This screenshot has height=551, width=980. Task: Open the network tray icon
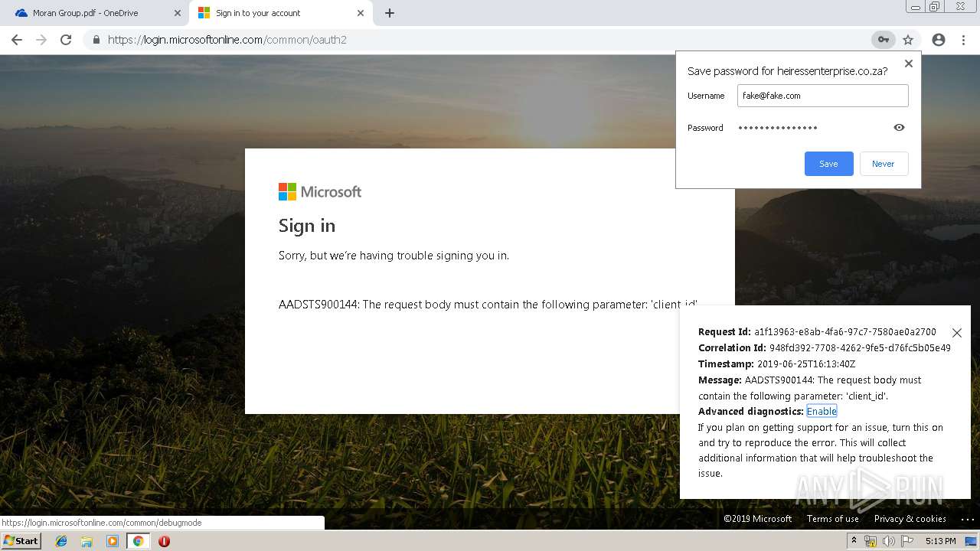(x=870, y=541)
